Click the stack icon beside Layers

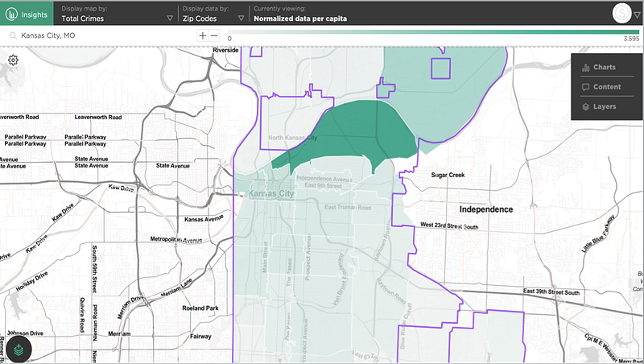tap(586, 107)
